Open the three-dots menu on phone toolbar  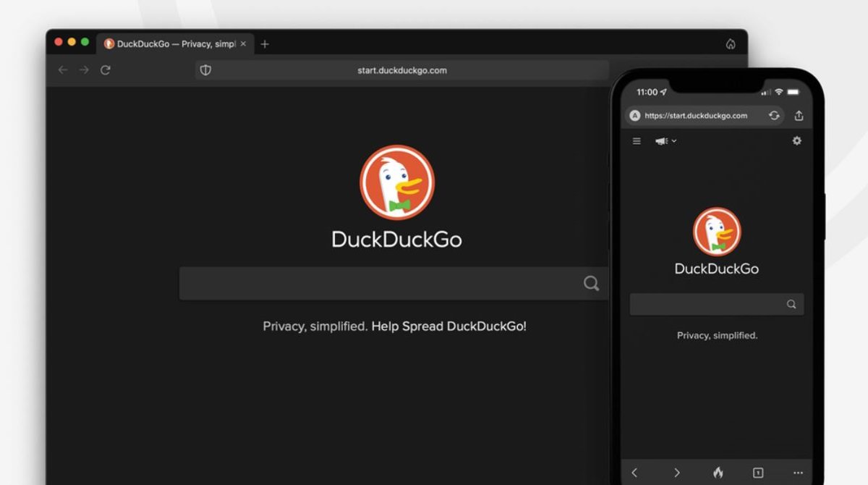pos(798,472)
